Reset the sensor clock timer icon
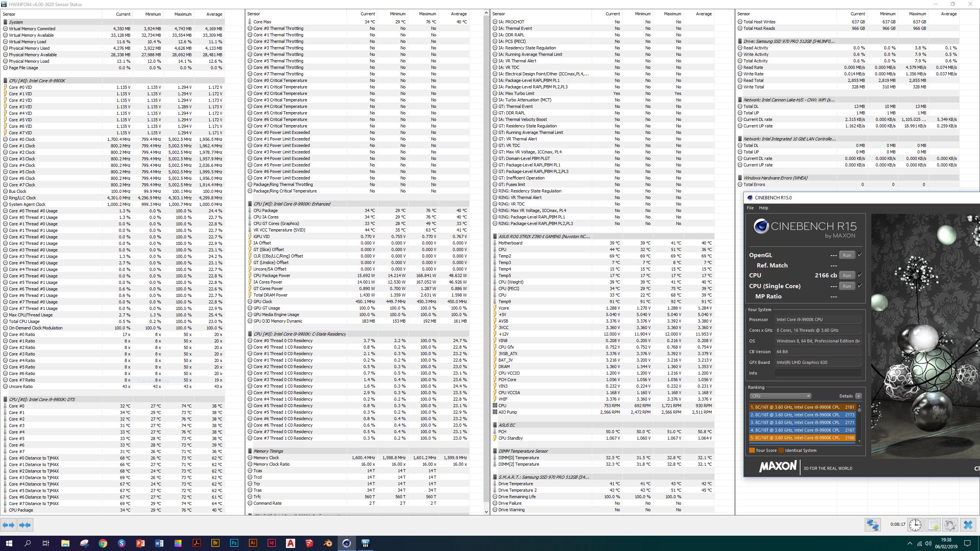 pos(915,525)
